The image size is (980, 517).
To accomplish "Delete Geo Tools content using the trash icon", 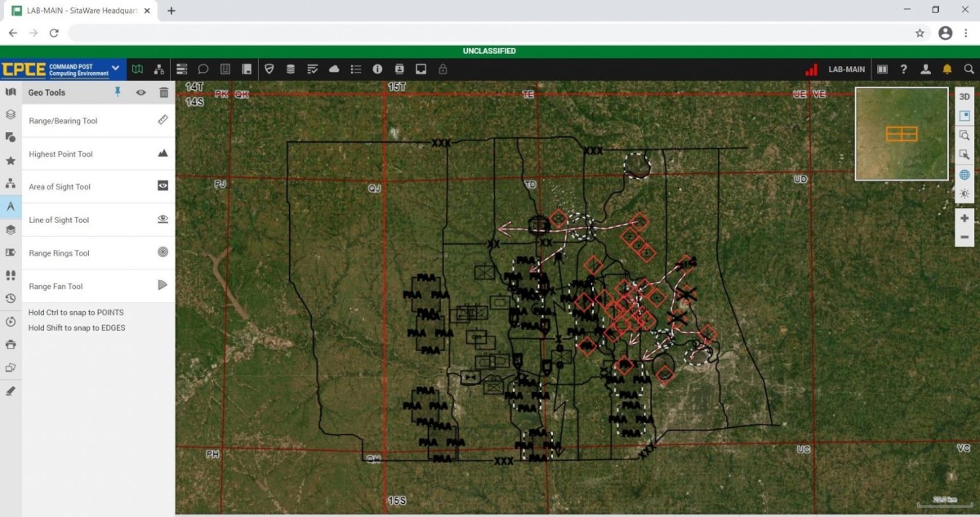I will pos(163,92).
